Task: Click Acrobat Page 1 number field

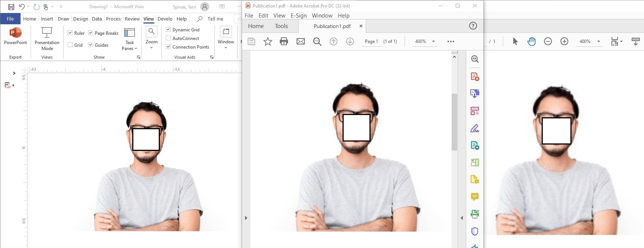Action: [371, 41]
